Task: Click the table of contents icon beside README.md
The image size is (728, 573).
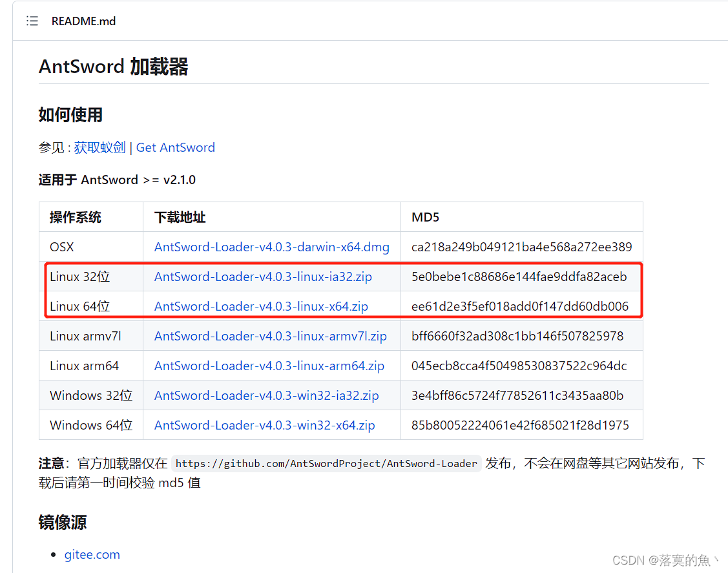Action: pyautogui.click(x=32, y=21)
